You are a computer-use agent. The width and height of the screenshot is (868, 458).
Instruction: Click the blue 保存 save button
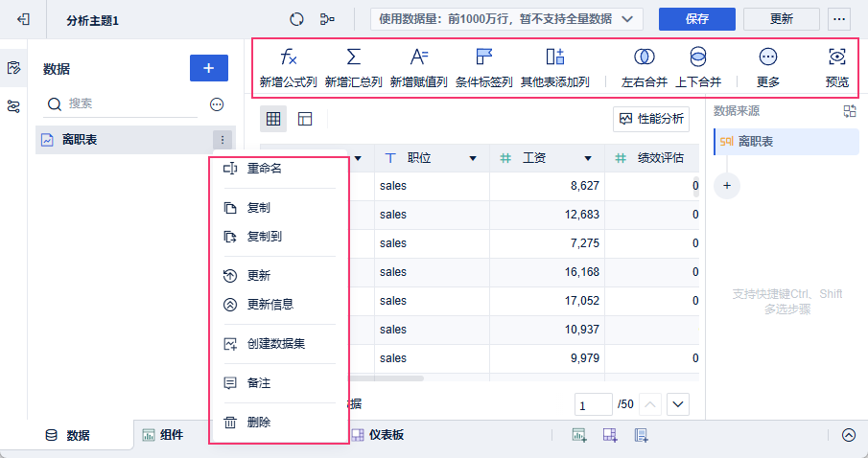(696, 19)
